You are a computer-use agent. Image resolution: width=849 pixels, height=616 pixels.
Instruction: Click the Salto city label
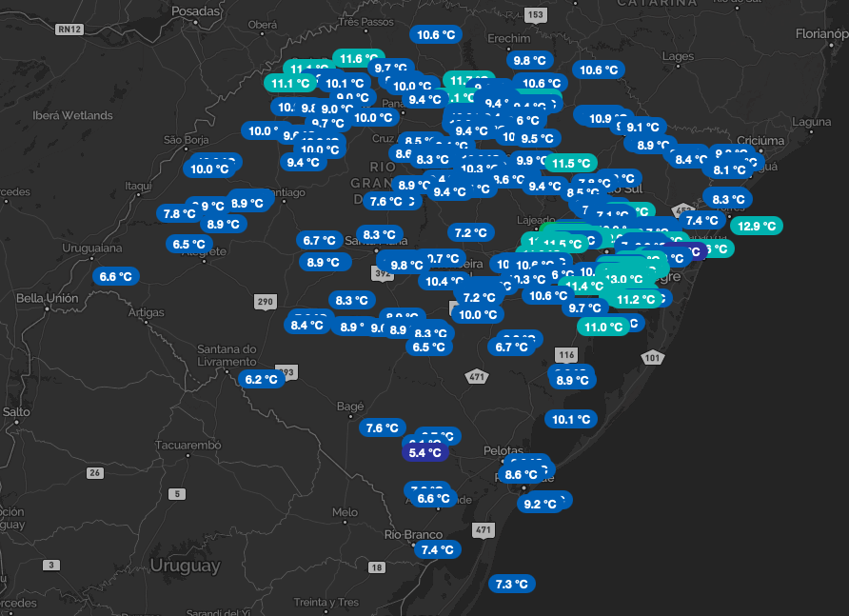click(x=16, y=411)
